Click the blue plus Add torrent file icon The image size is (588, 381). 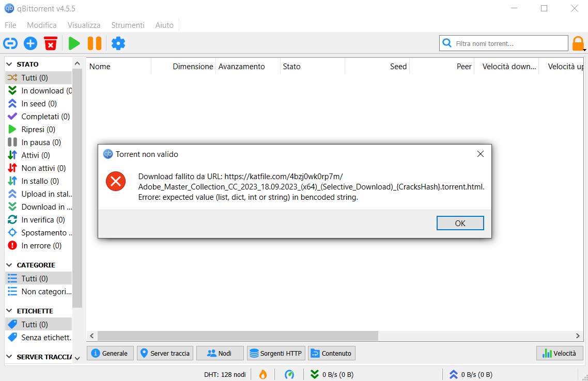(x=30, y=43)
